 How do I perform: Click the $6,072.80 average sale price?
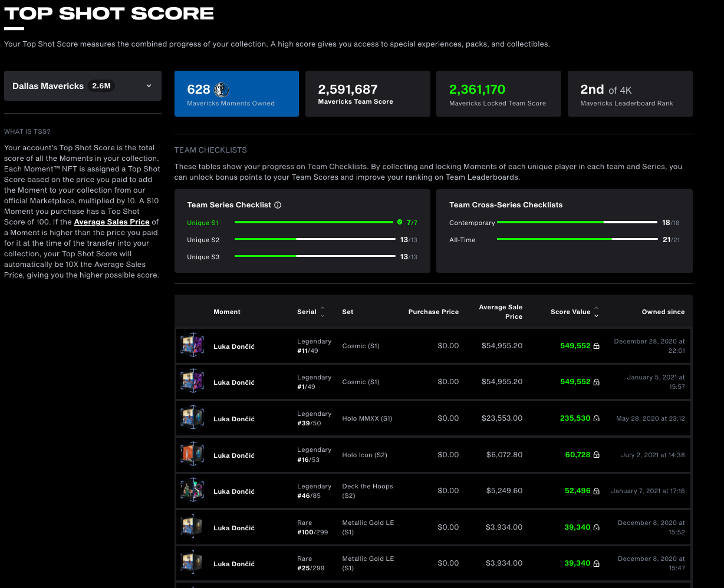[504, 455]
